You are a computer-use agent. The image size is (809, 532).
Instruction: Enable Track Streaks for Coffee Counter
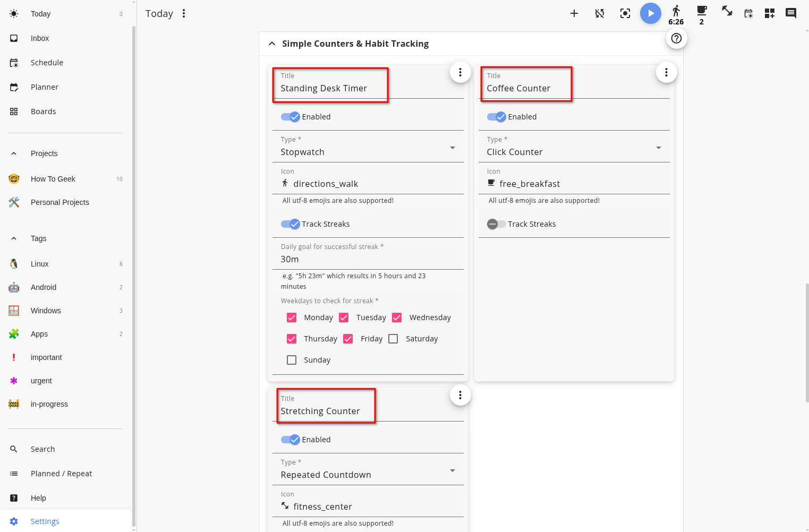[497, 224]
